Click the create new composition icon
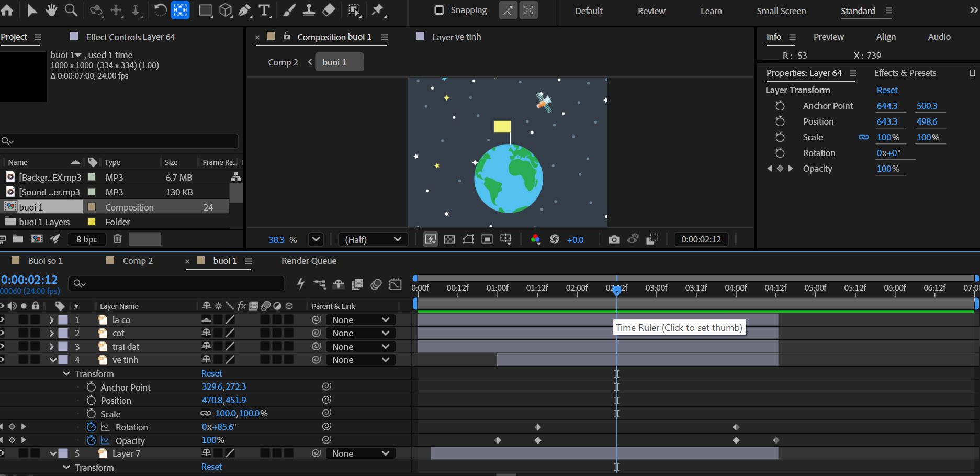This screenshot has width=980, height=476. click(x=37, y=239)
